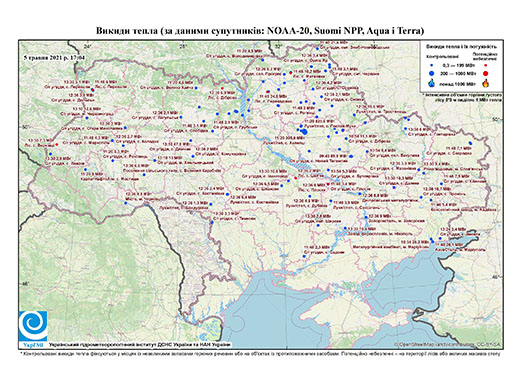Screen dimensions: 520x368
Task: Click the footnote below the map
Action: 260,353
